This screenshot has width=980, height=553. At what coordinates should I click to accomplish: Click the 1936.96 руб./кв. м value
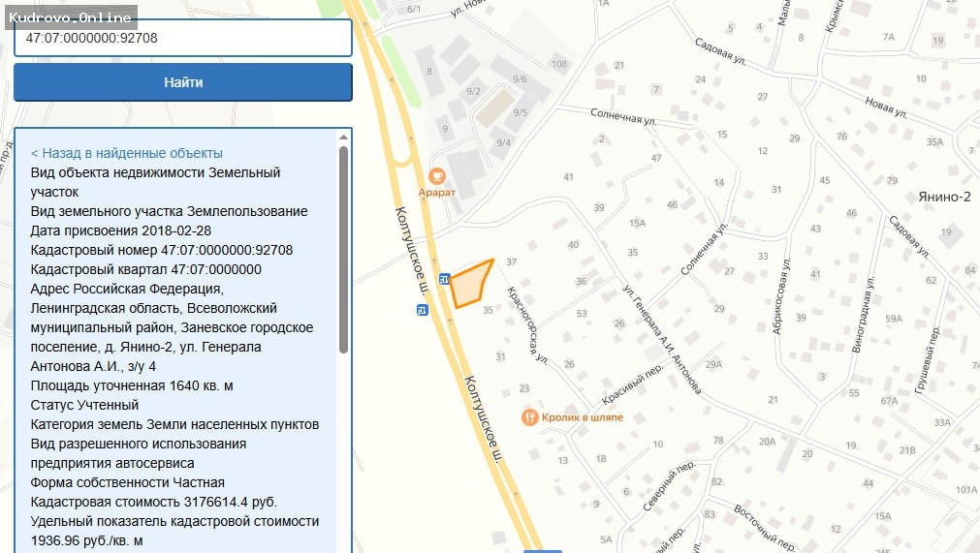click(x=87, y=540)
